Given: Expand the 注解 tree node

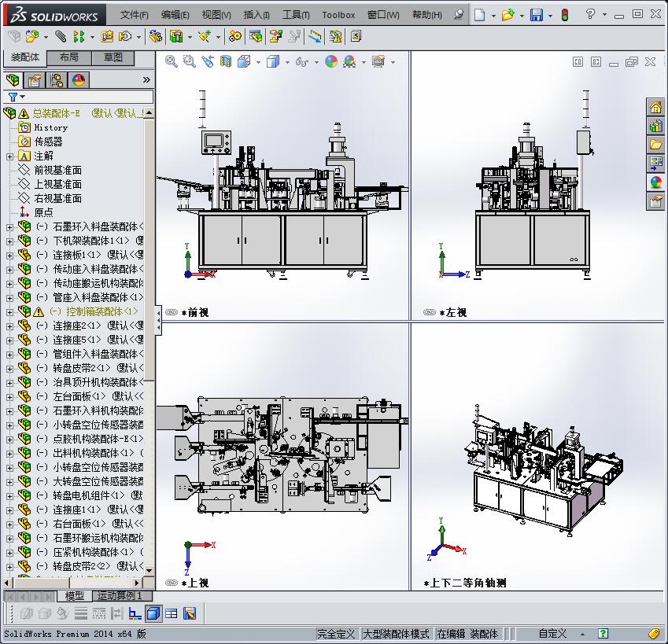Looking at the screenshot, I should pyautogui.click(x=9, y=156).
